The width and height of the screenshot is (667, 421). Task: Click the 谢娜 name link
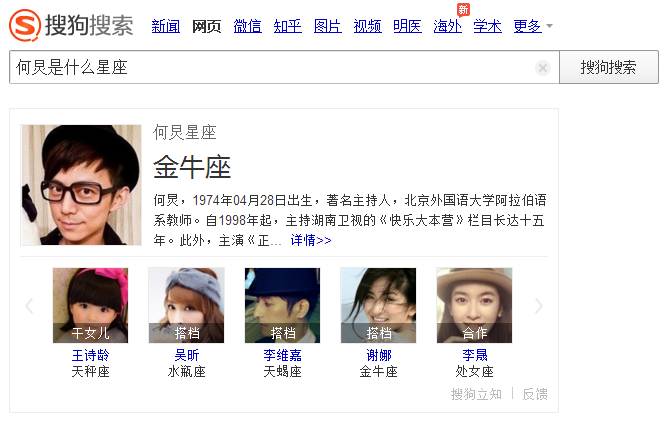(379, 355)
